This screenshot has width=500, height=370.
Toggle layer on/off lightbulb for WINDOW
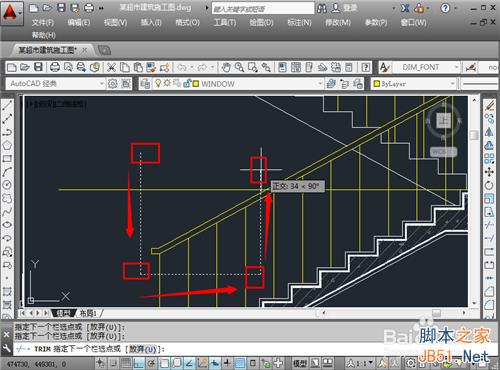[158, 83]
